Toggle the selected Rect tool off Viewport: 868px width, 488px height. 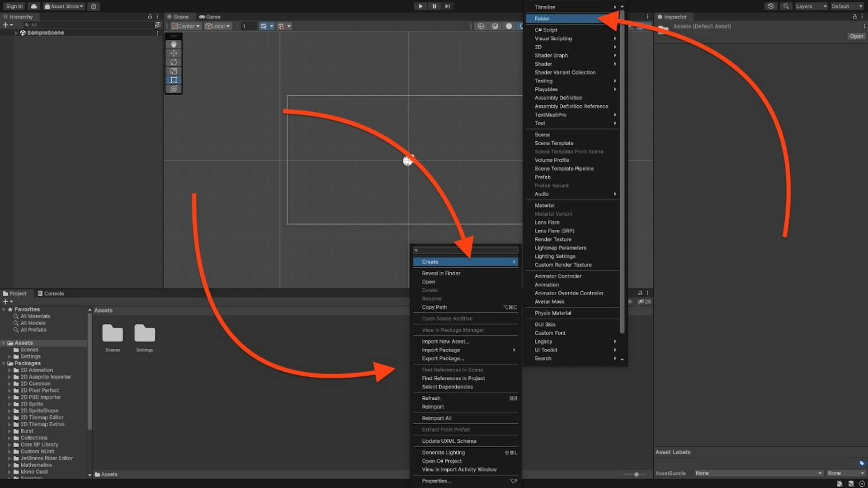(174, 80)
